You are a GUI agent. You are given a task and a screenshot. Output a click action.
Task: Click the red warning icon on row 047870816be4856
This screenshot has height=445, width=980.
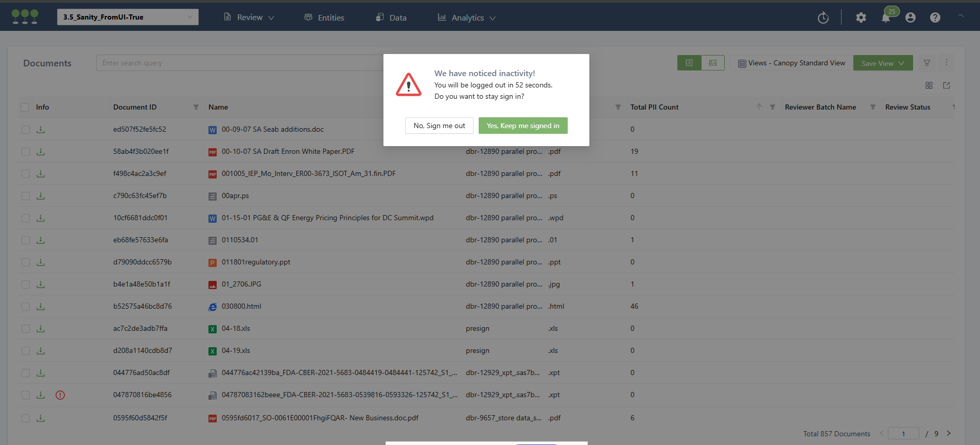[x=60, y=395]
